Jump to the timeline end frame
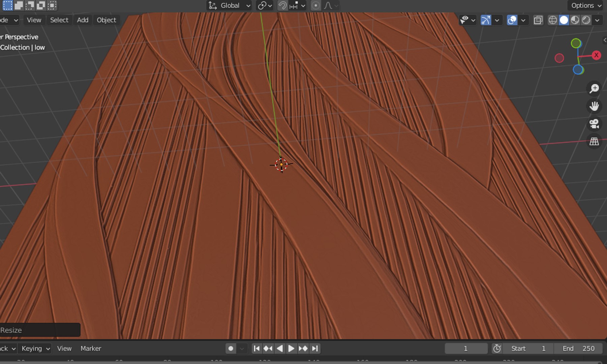Image resolution: width=607 pixels, height=364 pixels. tap(315, 348)
